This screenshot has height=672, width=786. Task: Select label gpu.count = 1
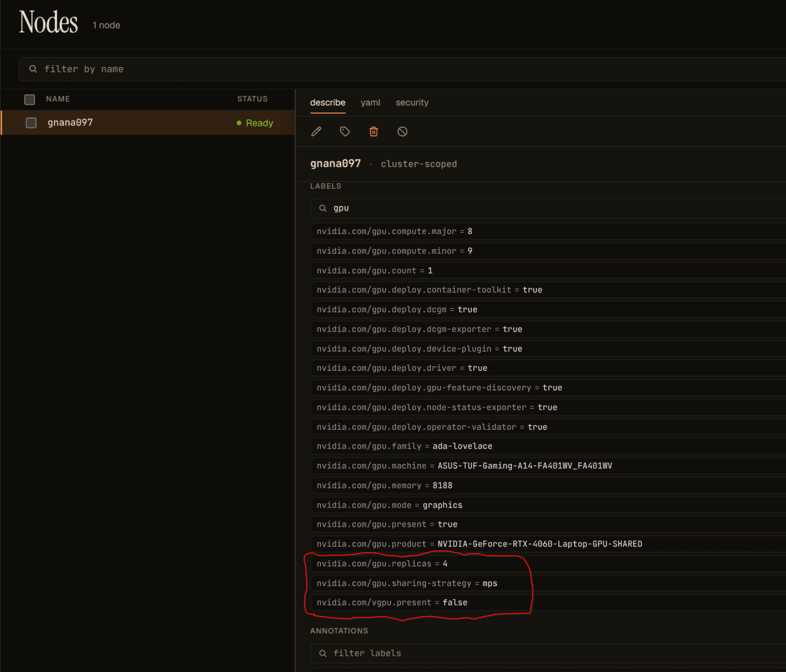(x=548, y=270)
